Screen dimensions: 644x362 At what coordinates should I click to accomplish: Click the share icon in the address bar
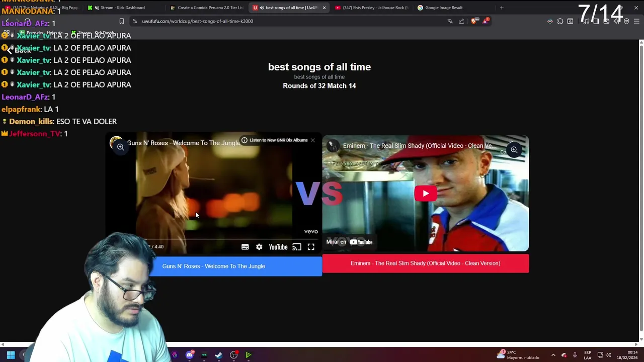[461, 21]
